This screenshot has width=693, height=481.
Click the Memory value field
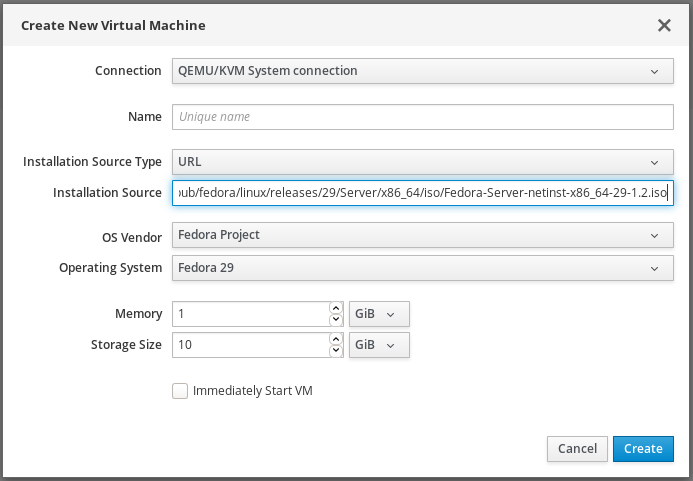(250, 314)
